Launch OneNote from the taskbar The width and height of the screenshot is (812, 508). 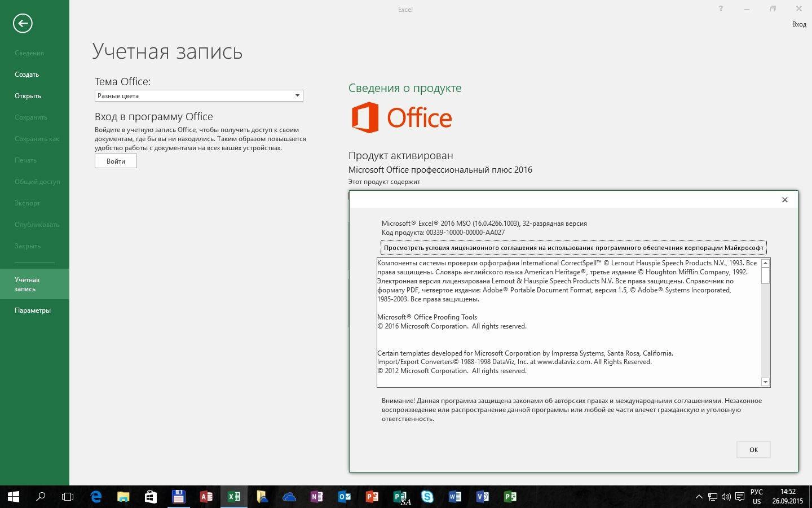(x=316, y=497)
